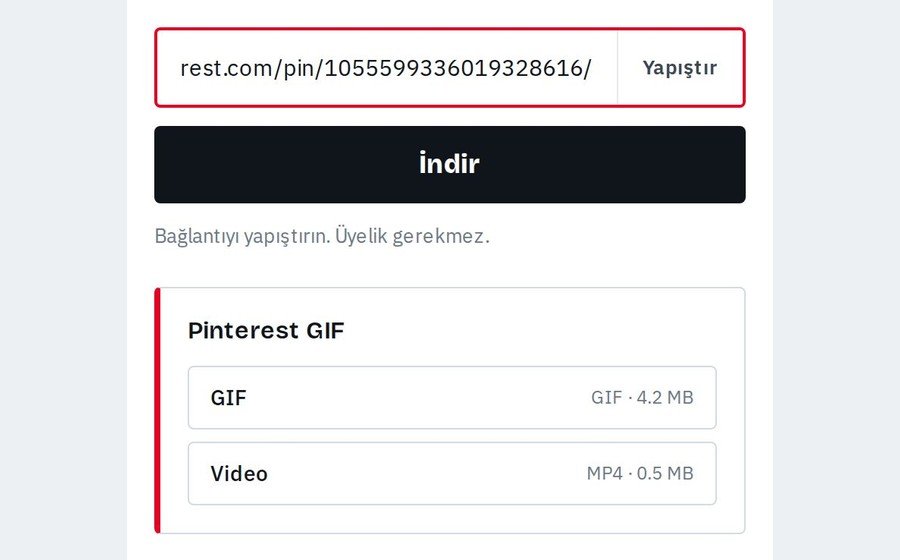Click the bold 'Video' label in the second option

point(239,473)
